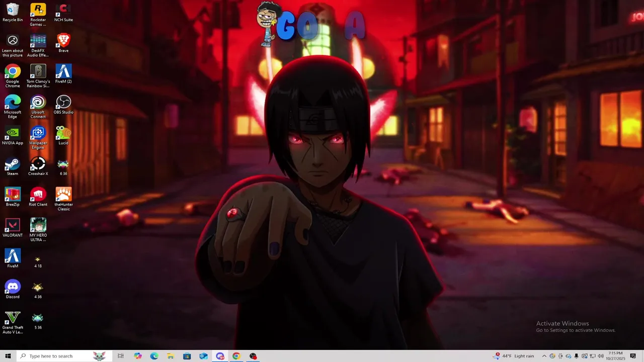Open the notification center icon
644x362 pixels.
tap(633, 356)
